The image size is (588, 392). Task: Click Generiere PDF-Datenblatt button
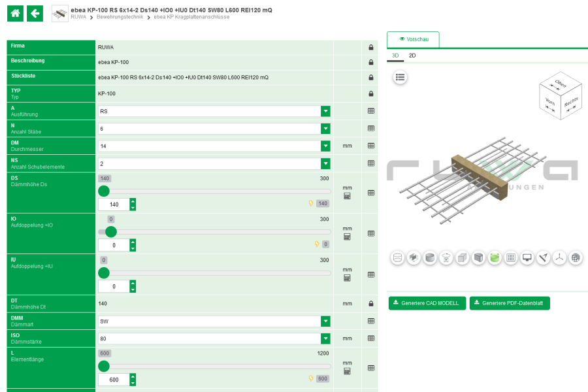pyautogui.click(x=510, y=303)
